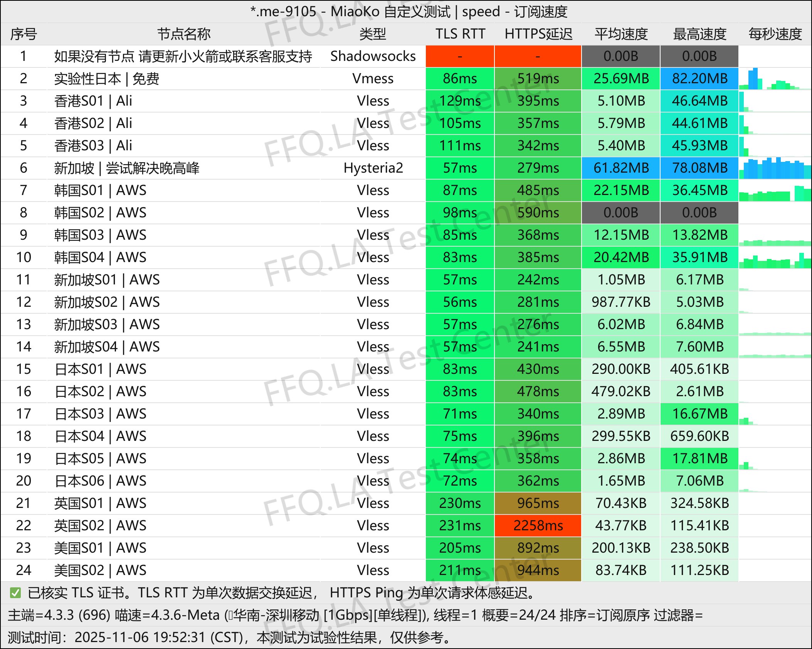Click the speed chart of the 新加坡 Hysteria2 row
Viewport: 812px width, 649px height.
(775, 168)
